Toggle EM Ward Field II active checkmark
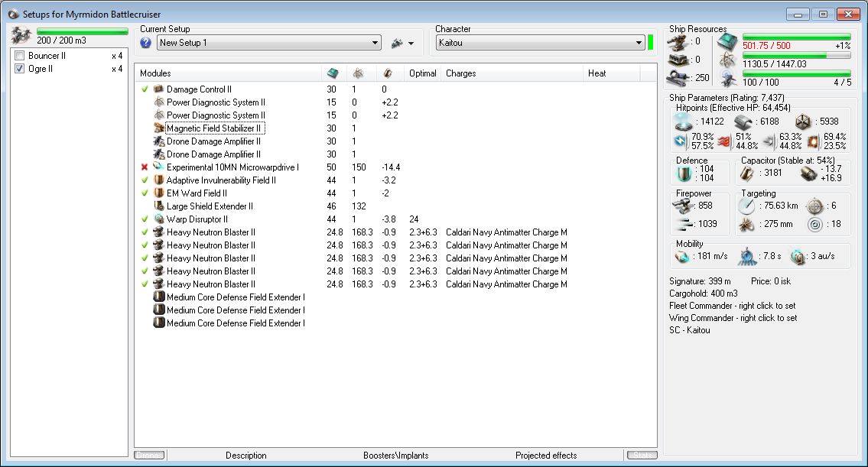 pos(145,193)
